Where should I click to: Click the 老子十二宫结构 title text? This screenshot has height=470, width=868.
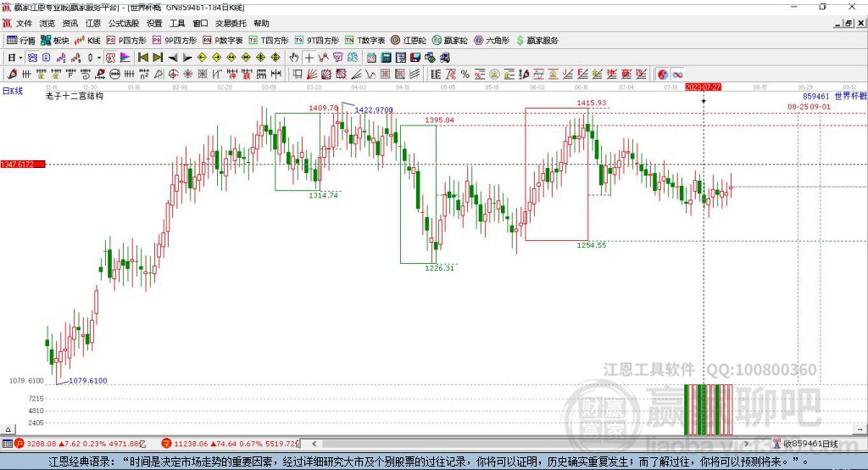pyautogui.click(x=75, y=96)
